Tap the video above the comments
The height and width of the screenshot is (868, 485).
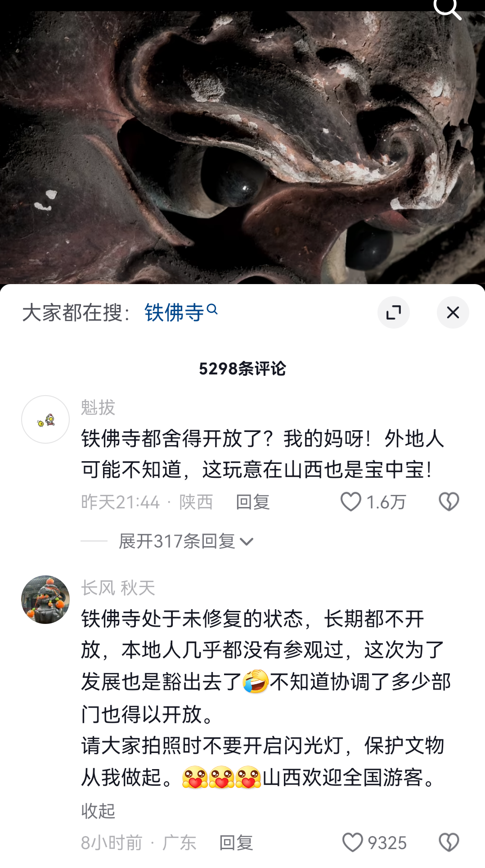(242, 148)
